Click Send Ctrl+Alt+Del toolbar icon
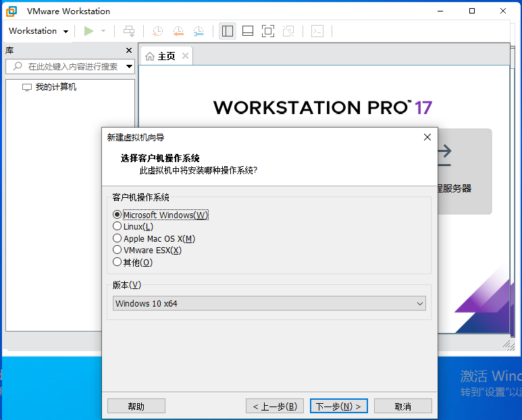Viewport: 522px width, 420px height. point(129,31)
